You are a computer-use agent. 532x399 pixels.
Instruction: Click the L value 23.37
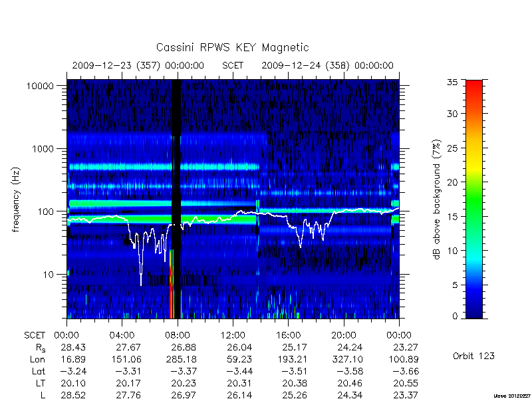pyautogui.click(x=406, y=395)
